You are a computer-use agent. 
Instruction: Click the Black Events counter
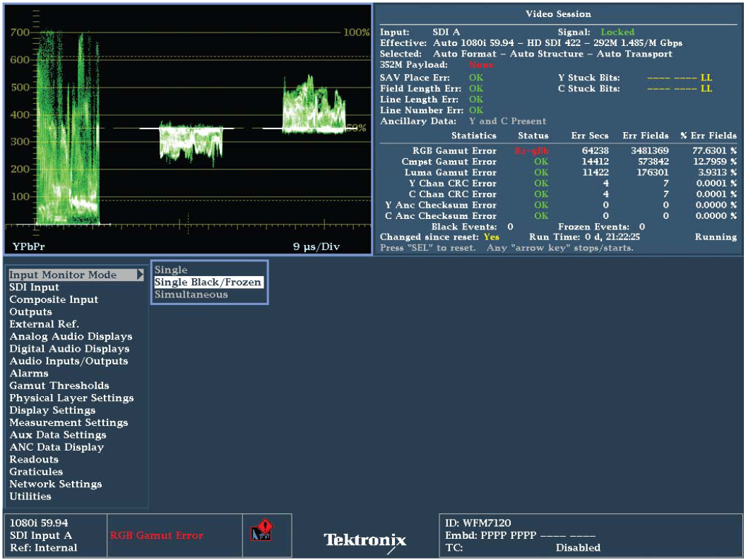point(472,227)
